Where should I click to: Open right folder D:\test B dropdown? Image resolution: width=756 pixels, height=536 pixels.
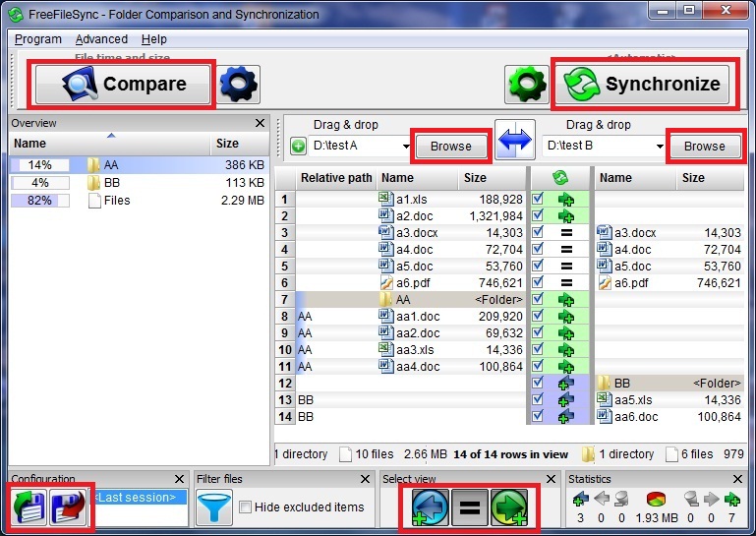(660, 147)
